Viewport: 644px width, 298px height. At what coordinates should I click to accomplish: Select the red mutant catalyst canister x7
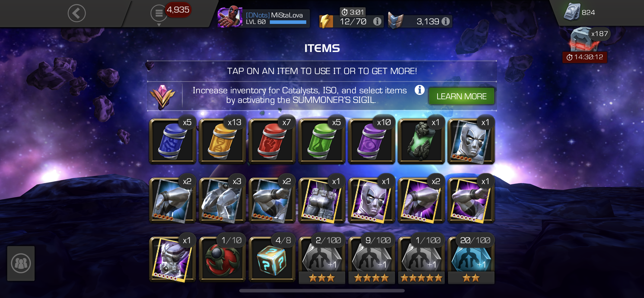pyautogui.click(x=272, y=141)
